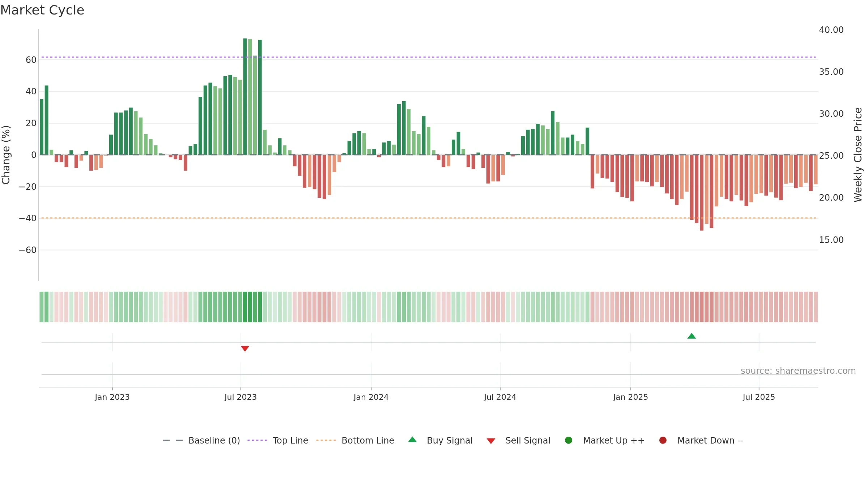The height and width of the screenshot is (488, 868).
Task: Click the green triangle icon in the legend
Action: (412, 440)
